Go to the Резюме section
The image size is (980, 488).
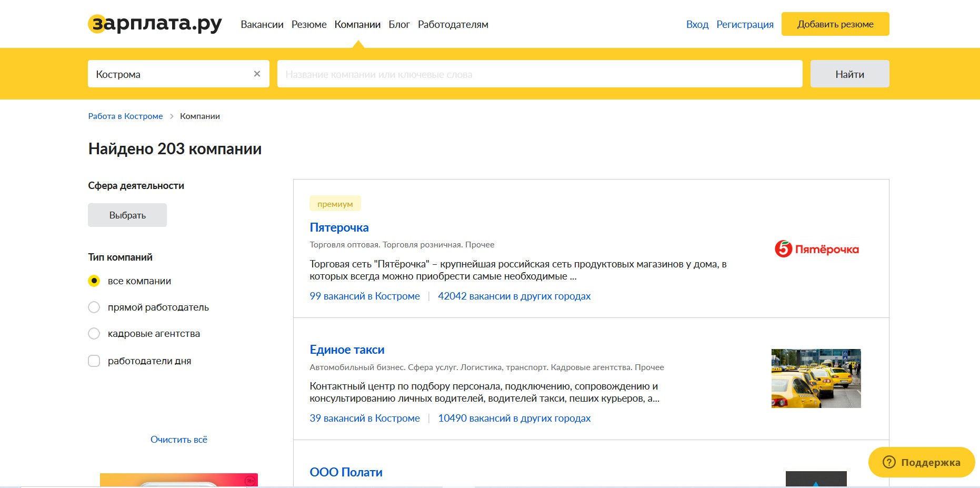(309, 25)
